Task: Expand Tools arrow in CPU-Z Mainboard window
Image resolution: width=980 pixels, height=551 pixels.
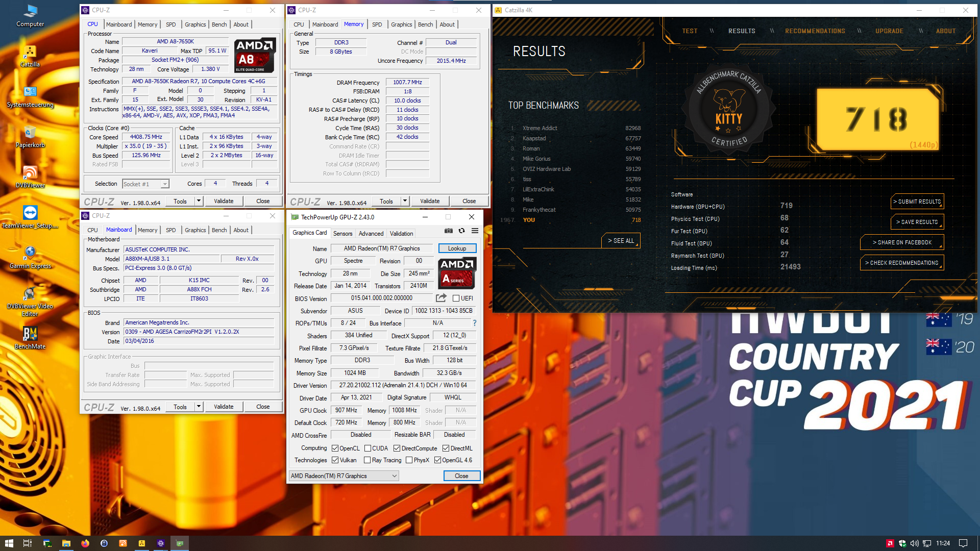Action: click(x=199, y=407)
